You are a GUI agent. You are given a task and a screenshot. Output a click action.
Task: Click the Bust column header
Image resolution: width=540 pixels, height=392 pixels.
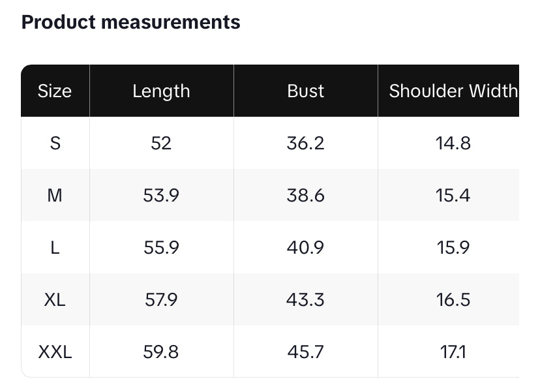pyautogui.click(x=305, y=91)
